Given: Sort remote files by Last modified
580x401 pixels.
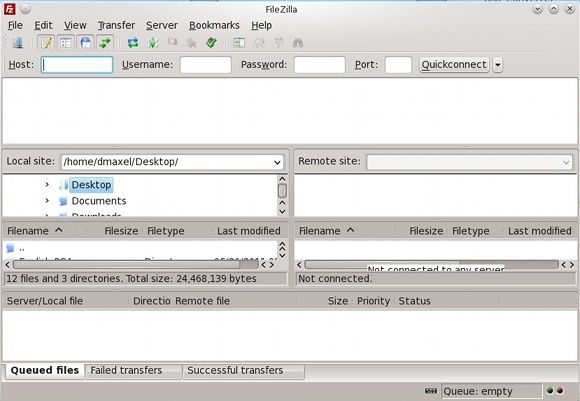Looking at the screenshot, I should (x=539, y=231).
